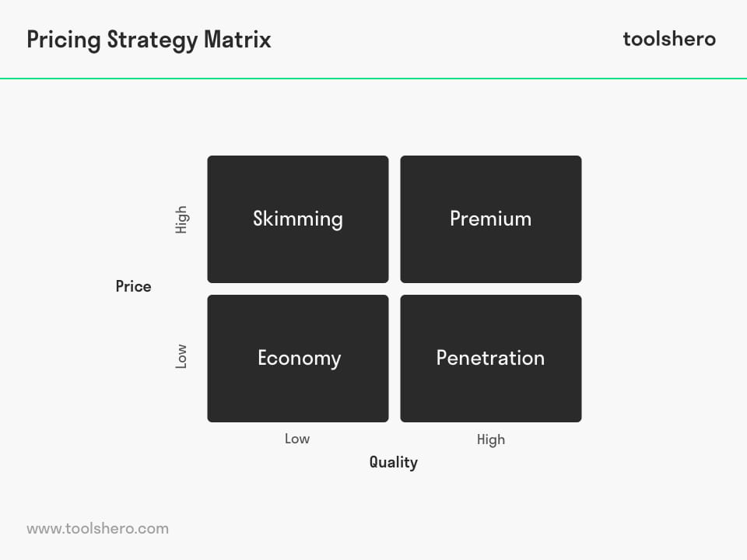Click the word Skimming text
The width and height of the screenshot is (747, 560).
[298, 219]
